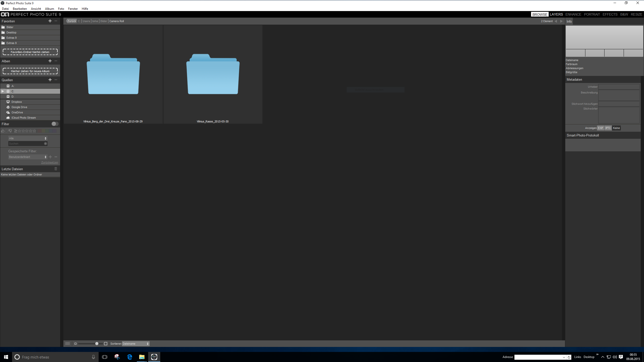Click the thumbs-up like filter icon
The height and width of the screenshot is (362, 644).
point(3,131)
